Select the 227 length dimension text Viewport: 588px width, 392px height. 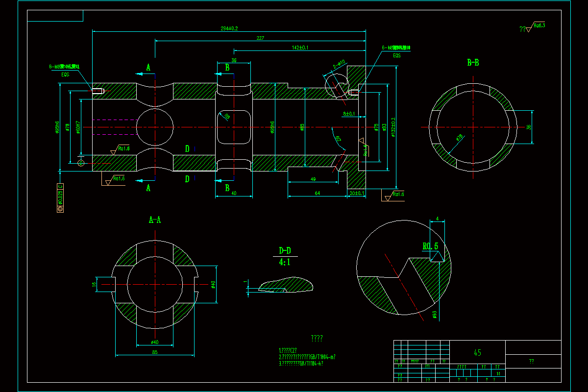[x=260, y=38]
